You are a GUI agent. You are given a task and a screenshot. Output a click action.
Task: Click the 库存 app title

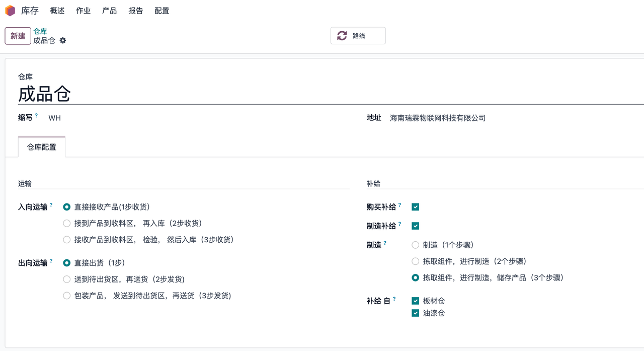click(x=30, y=11)
